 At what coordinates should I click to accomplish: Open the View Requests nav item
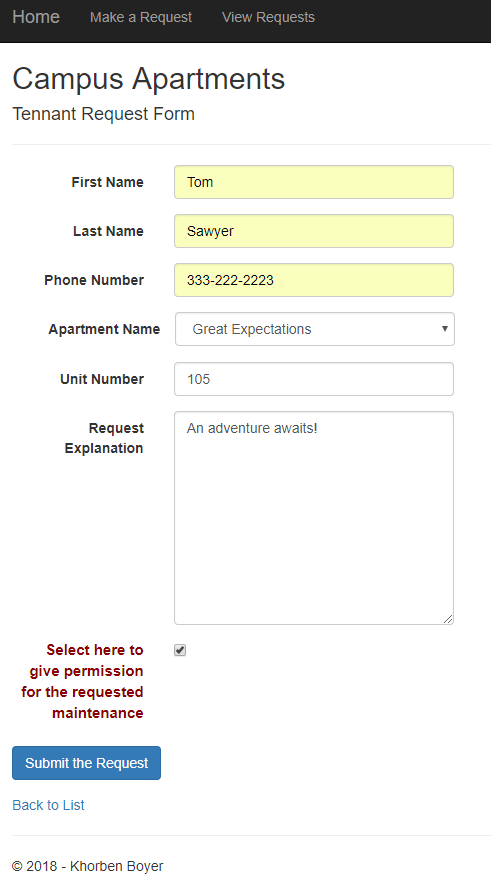[x=269, y=17]
